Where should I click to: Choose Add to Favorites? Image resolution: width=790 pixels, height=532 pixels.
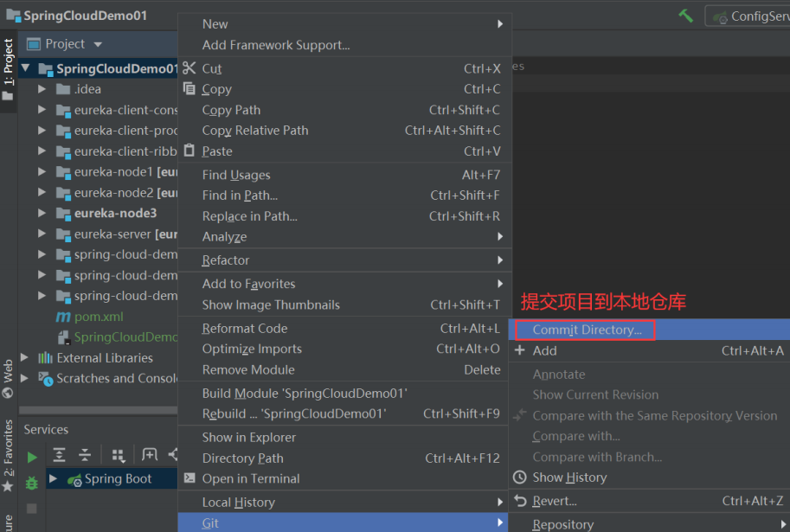pos(344,284)
